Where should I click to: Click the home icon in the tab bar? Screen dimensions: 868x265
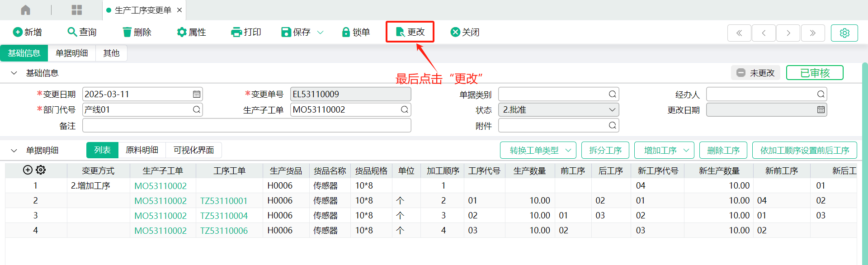point(26,10)
